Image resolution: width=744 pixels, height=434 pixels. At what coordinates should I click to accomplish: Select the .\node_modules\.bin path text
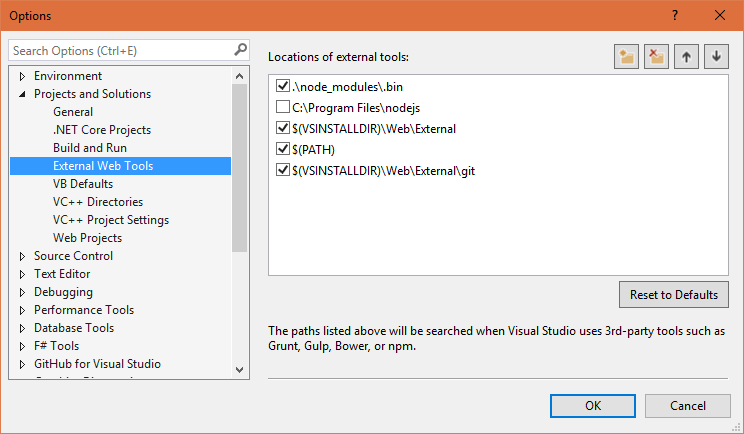tap(347, 87)
